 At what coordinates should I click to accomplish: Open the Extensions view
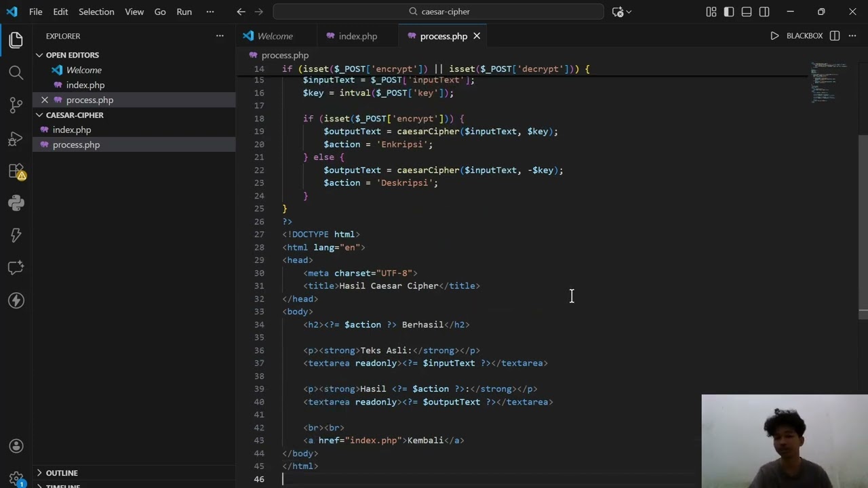(x=16, y=171)
